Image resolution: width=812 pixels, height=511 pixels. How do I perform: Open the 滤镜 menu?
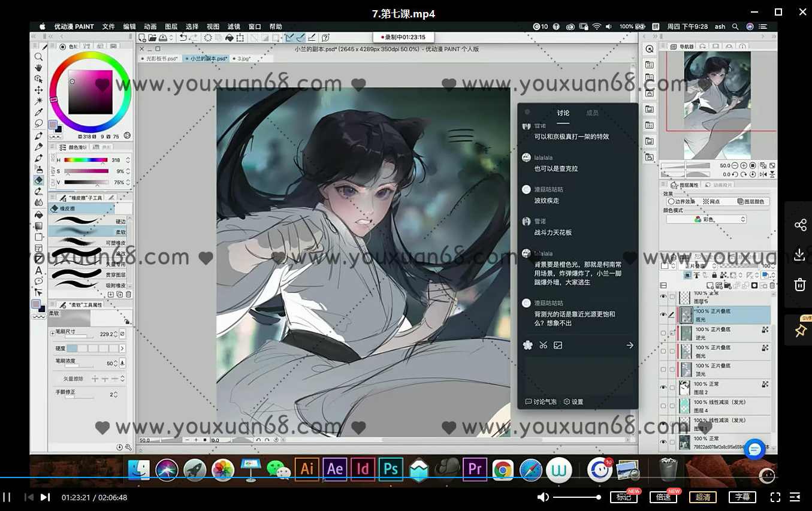pos(233,26)
